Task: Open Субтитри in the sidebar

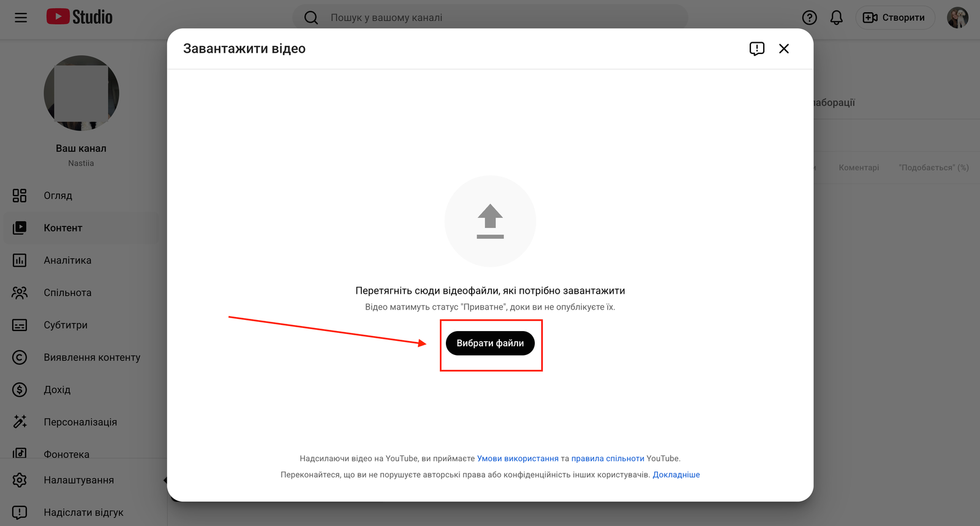Action: click(81, 325)
